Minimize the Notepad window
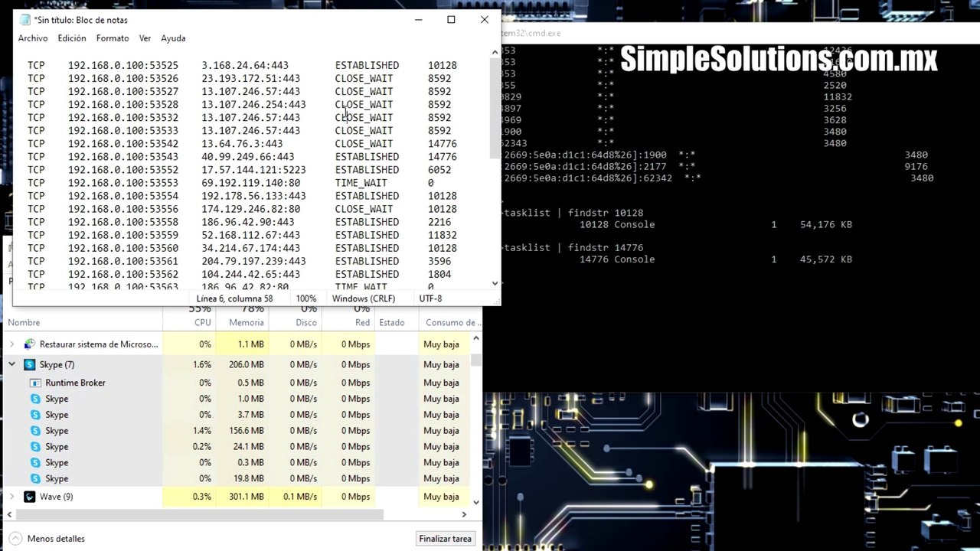Viewport: 980px width, 551px height. (418, 20)
